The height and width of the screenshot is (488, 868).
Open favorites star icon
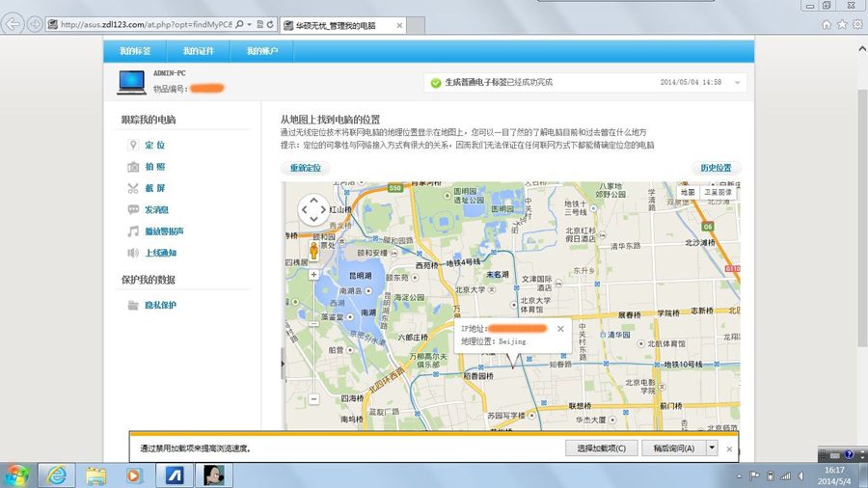tap(842, 24)
